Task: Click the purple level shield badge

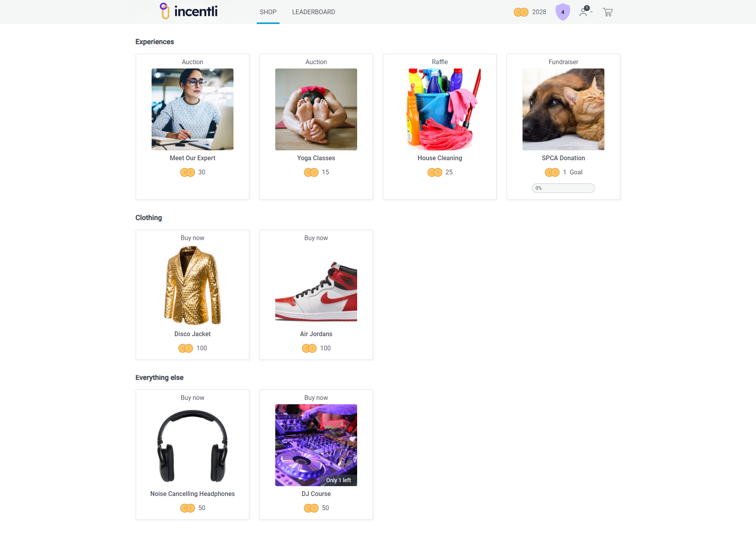Action: (x=563, y=12)
